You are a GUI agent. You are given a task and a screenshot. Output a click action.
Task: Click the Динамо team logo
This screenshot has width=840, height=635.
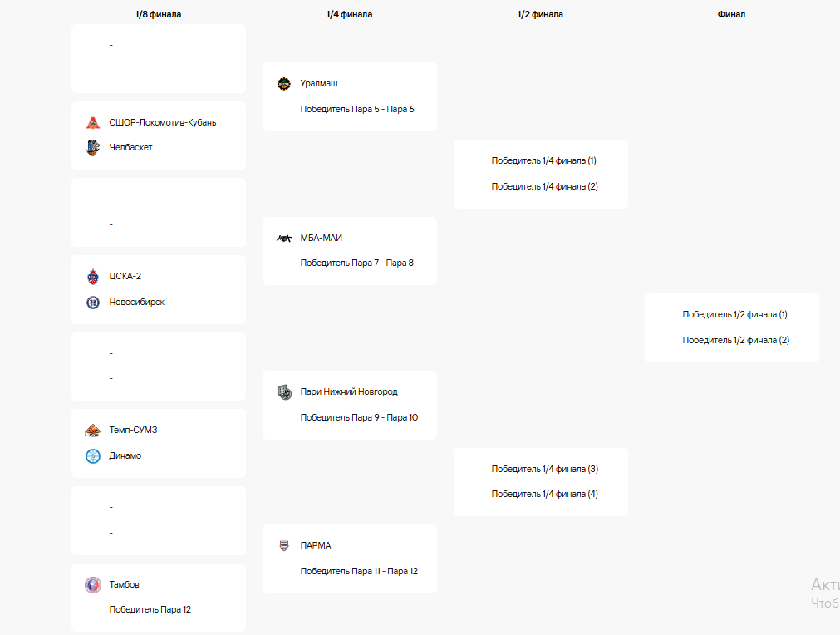coord(93,456)
